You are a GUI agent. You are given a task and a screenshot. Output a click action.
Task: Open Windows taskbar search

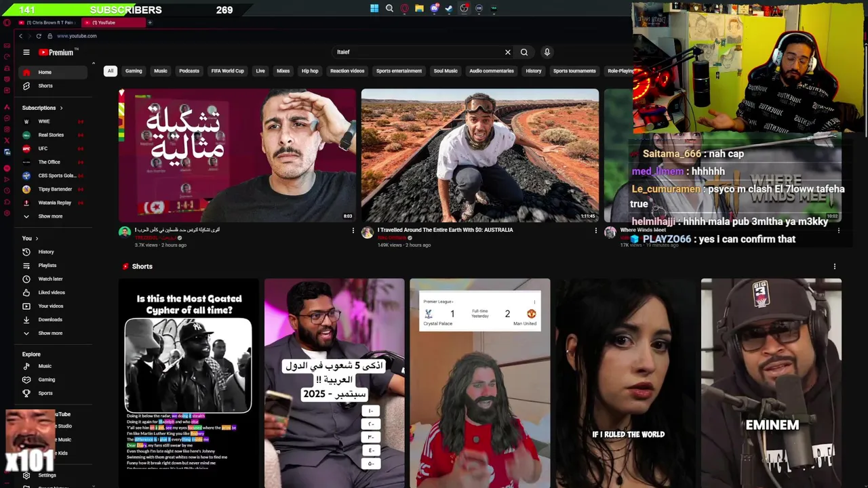point(389,9)
